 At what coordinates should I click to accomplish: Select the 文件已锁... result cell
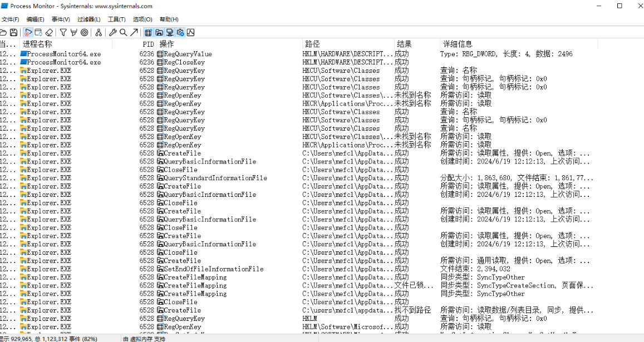[x=414, y=285]
